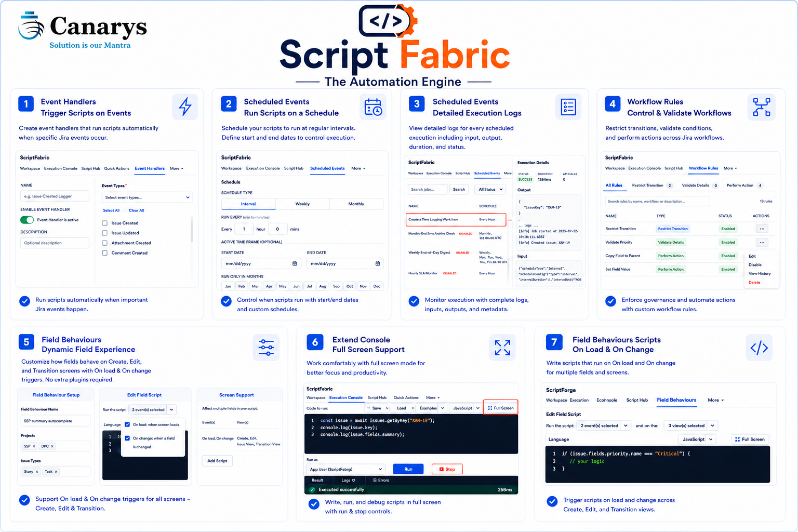Click the Extend Console expand arrows icon
The image size is (798, 532).
click(502, 348)
